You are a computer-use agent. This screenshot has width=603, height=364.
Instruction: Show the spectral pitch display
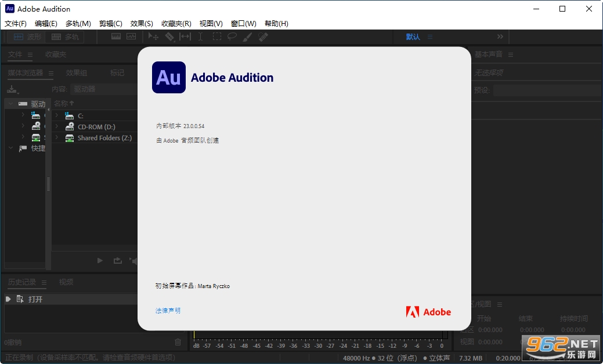pos(131,37)
